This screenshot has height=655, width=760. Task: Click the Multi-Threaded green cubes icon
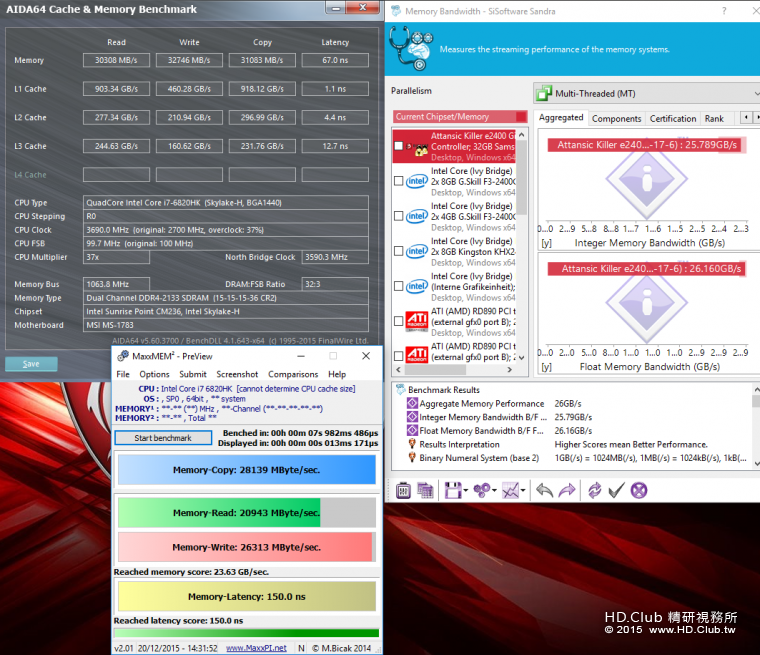pos(544,93)
